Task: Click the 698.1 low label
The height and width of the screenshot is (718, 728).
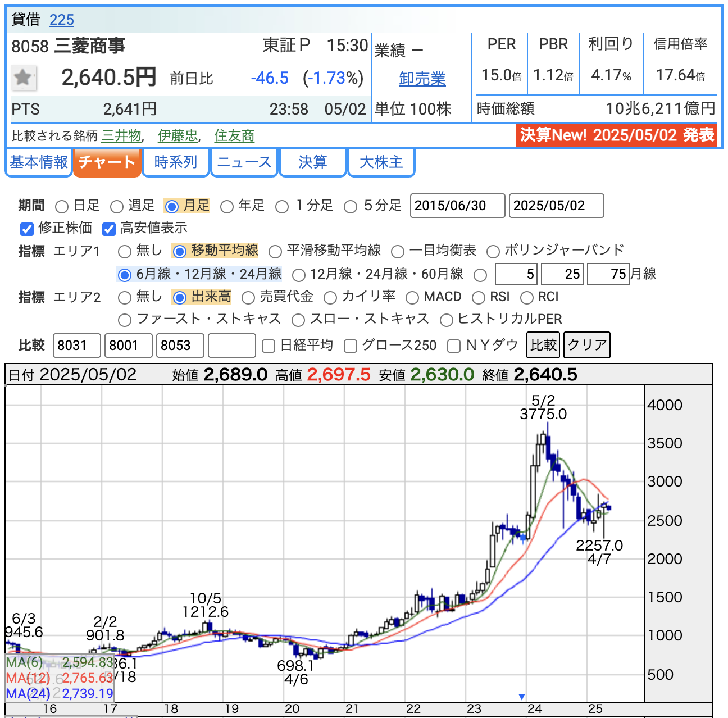Action: (295, 666)
